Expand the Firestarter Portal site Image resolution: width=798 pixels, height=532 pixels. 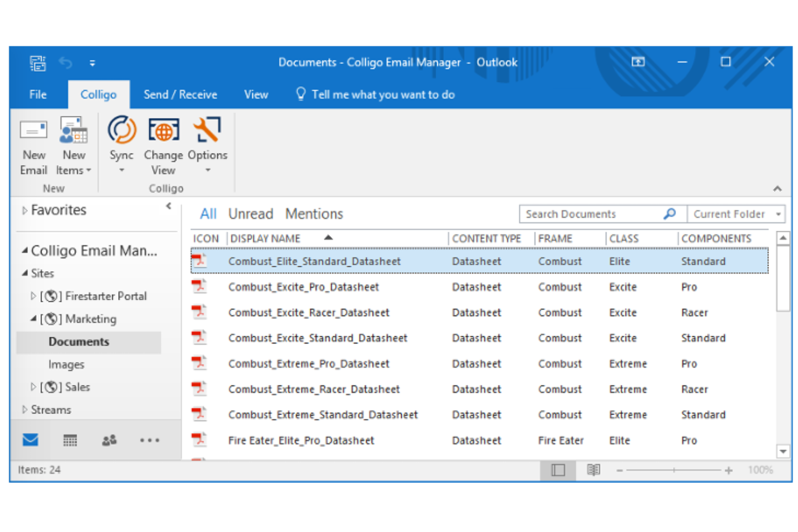[x=33, y=296]
